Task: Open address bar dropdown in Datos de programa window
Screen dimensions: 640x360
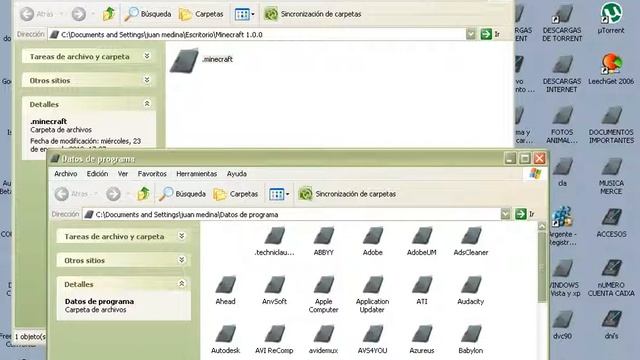Action: (x=505, y=214)
